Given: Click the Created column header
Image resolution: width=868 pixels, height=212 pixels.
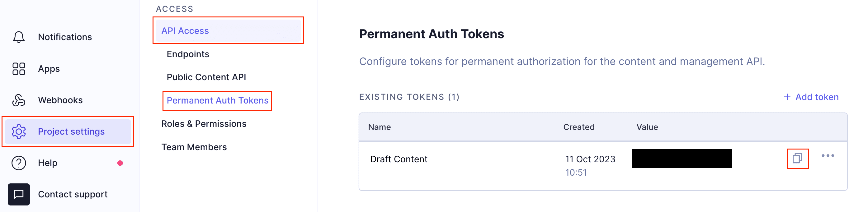Looking at the screenshot, I should (x=578, y=127).
